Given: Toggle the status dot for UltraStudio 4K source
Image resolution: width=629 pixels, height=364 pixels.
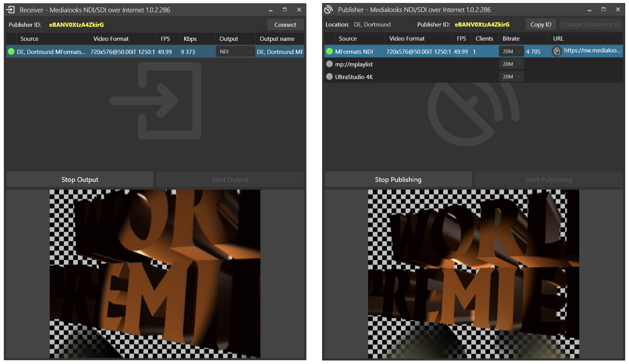Looking at the screenshot, I should pyautogui.click(x=329, y=76).
